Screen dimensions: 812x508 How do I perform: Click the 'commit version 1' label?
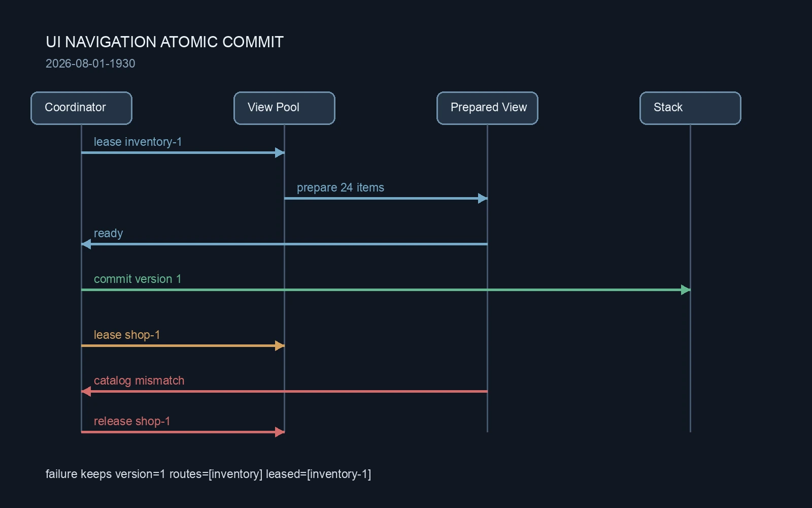137,279
